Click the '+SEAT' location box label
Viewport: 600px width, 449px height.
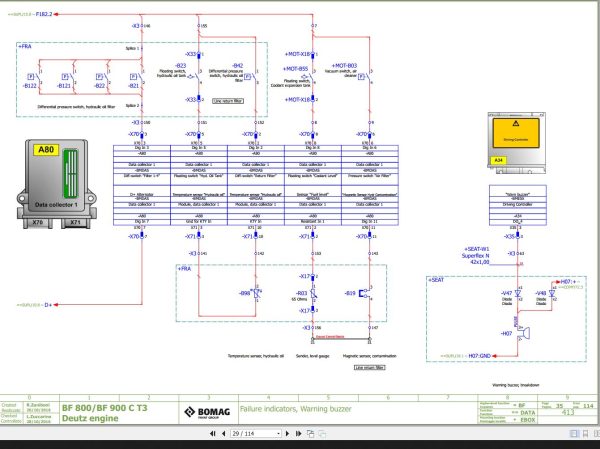436,280
